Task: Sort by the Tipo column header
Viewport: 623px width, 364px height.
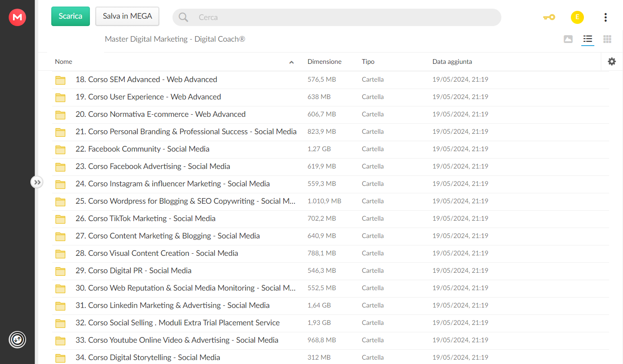Action: [x=368, y=62]
